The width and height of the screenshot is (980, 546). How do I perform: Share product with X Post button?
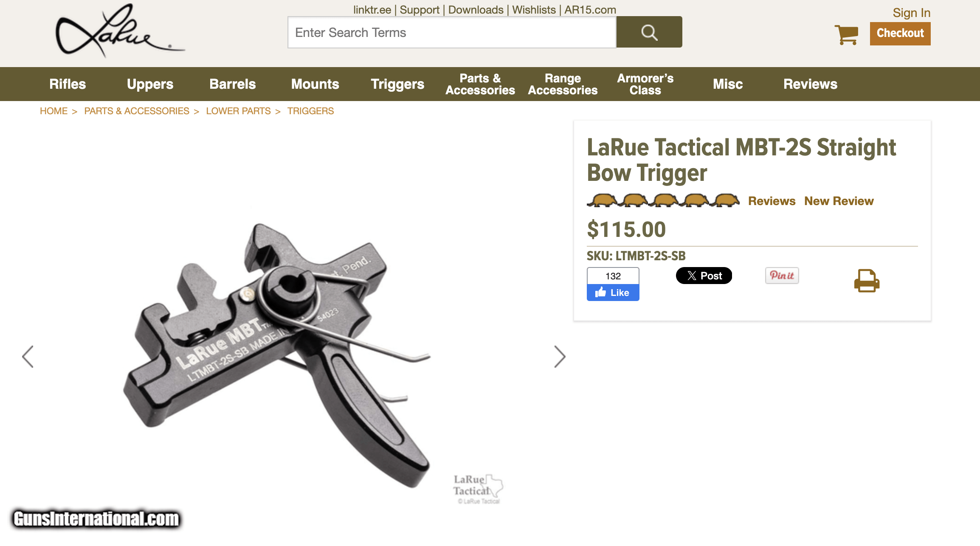coord(704,276)
